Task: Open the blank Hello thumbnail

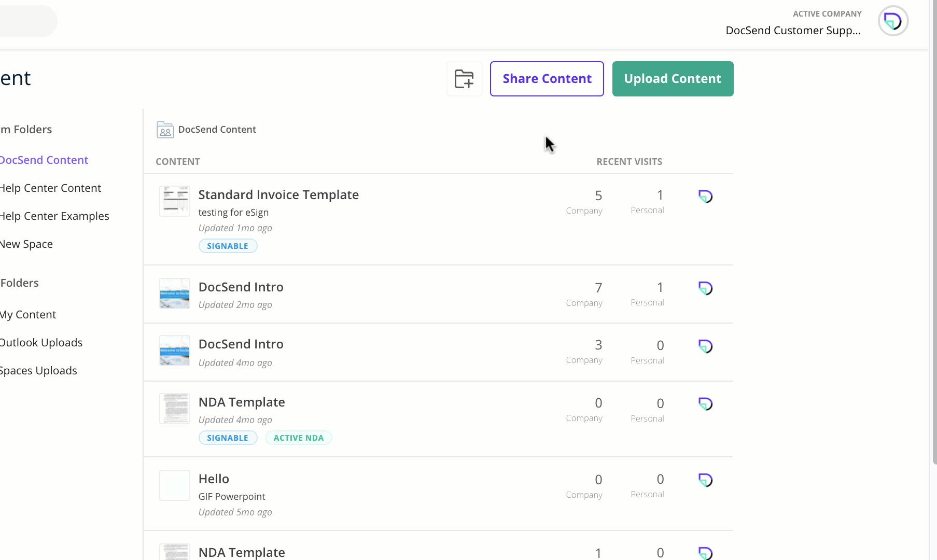Action: click(x=175, y=485)
